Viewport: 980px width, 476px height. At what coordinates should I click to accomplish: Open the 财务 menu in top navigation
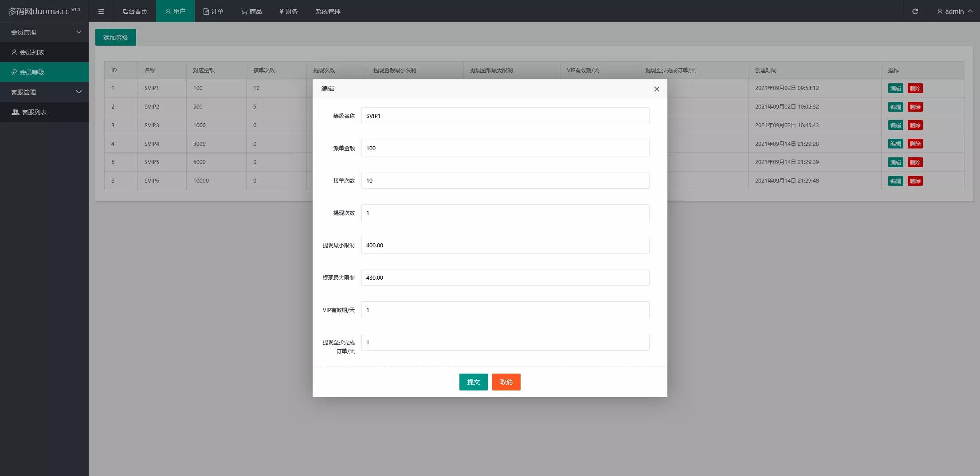click(x=288, y=12)
